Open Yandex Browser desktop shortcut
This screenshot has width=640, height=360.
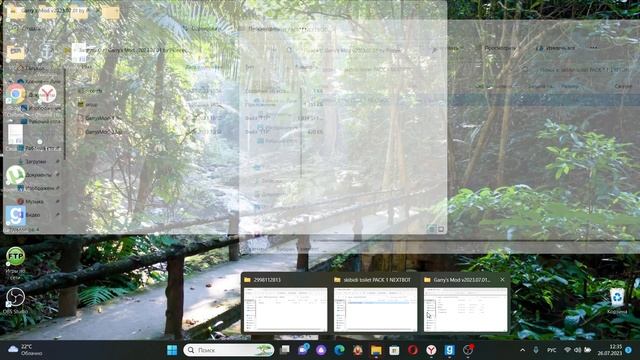click(47, 94)
